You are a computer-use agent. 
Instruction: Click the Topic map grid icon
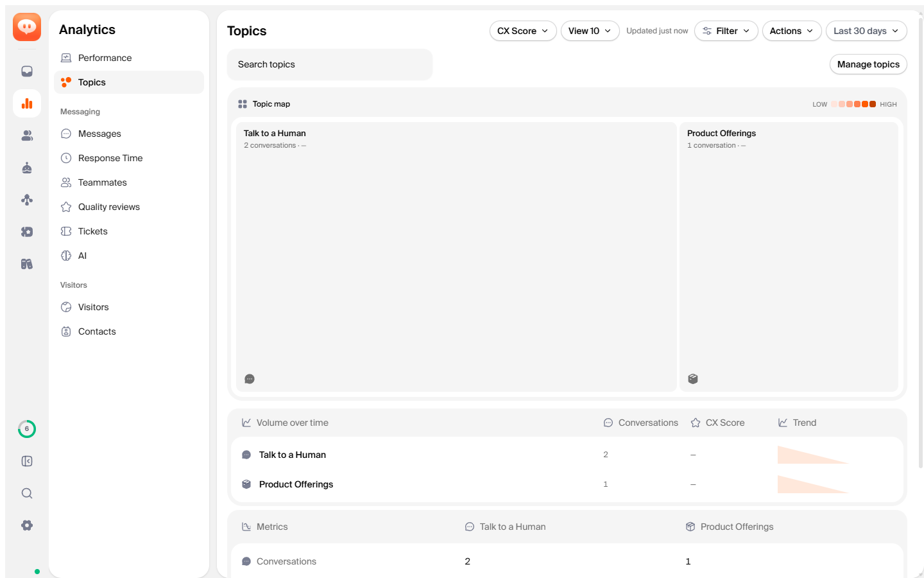(243, 104)
